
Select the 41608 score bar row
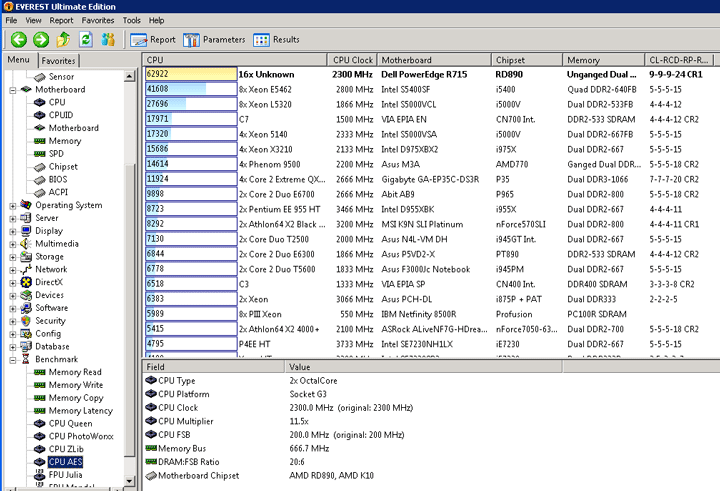point(191,89)
